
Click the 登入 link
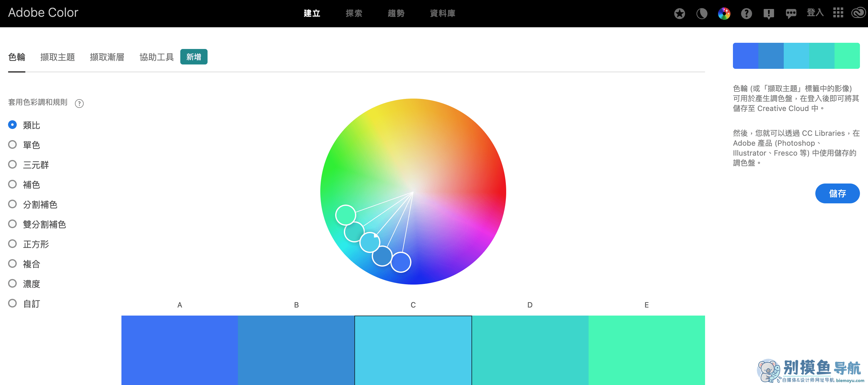click(x=815, y=13)
